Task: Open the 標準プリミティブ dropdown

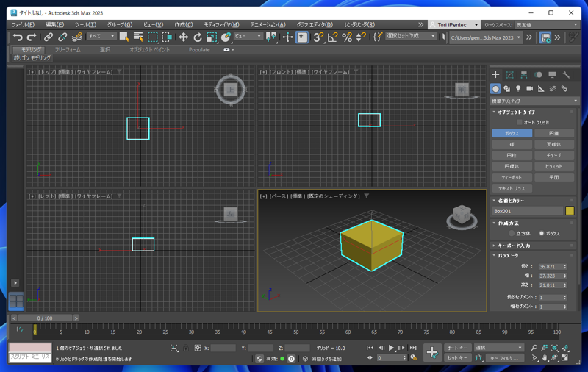Action: (x=534, y=101)
